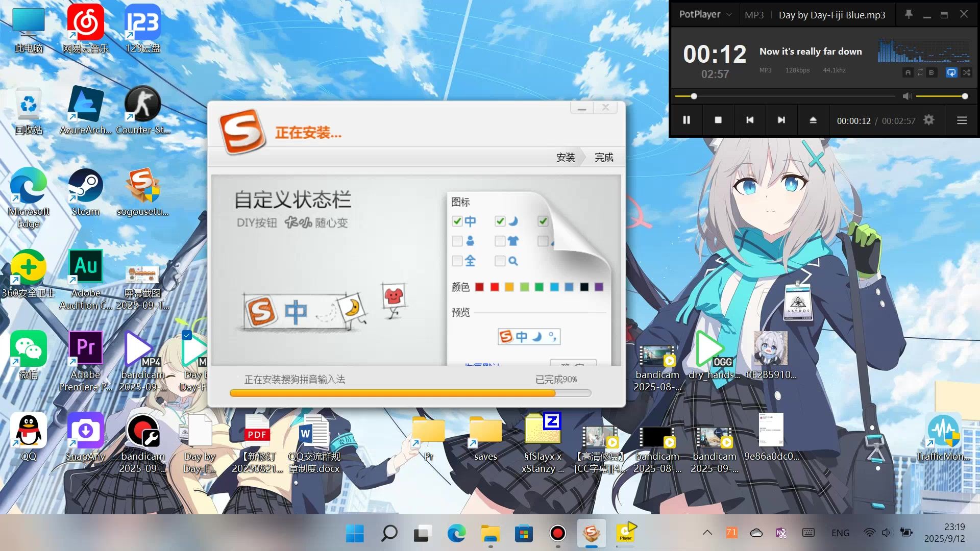The width and height of the screenshot is (980, 551).
Task: Open the Windows Start menu
Action: coord(355,533)
